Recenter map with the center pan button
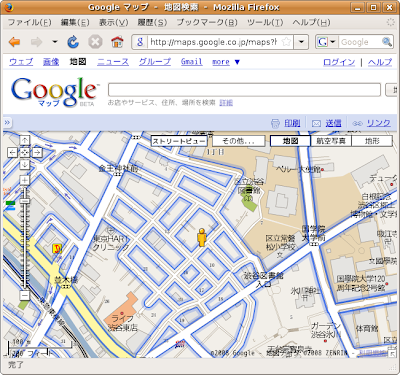The width and height of the screenshot is (400, 375). click(x=25, y=153)
